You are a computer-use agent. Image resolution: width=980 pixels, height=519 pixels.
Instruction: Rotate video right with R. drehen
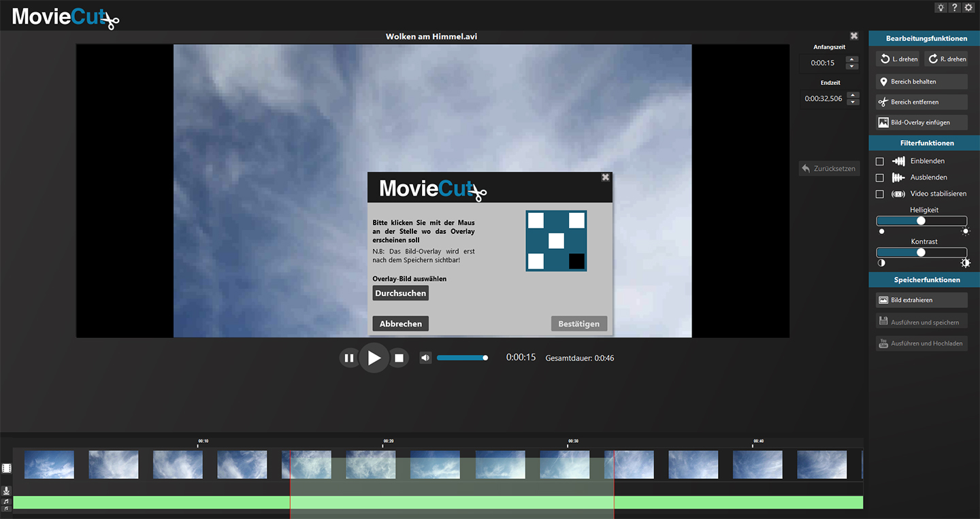coord(946,59)
